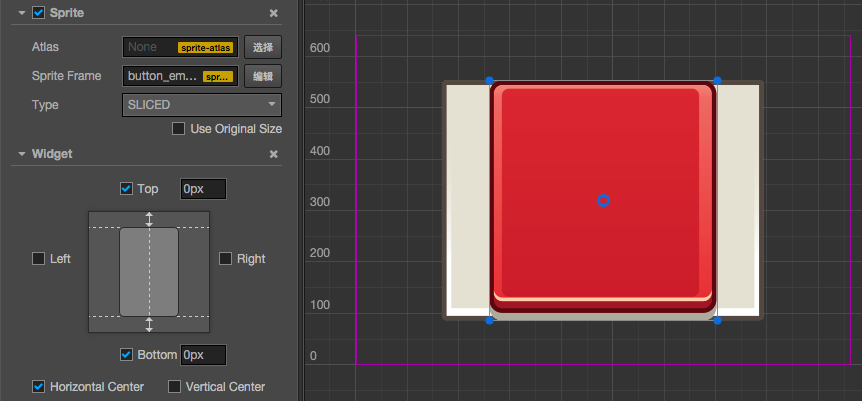Click the top-left blue resize handle of the sprite
The width and height of the screenshot is (862, 401).
[x=489, y=81]
